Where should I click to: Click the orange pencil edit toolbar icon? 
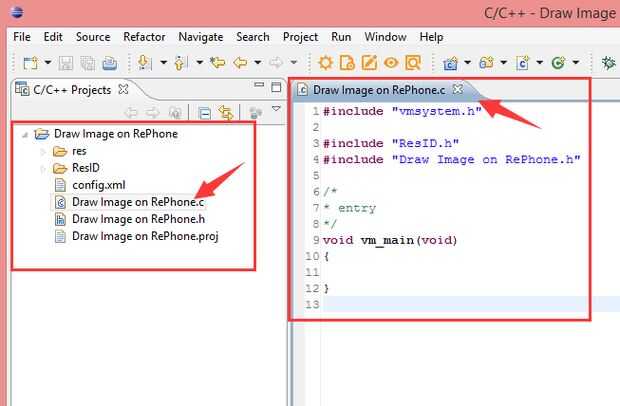click(369, 63)
